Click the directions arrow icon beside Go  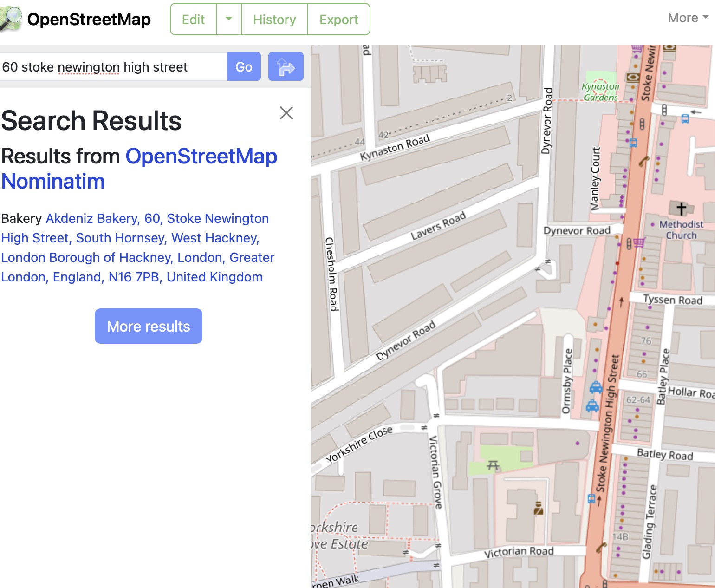(x=286, y=67)
